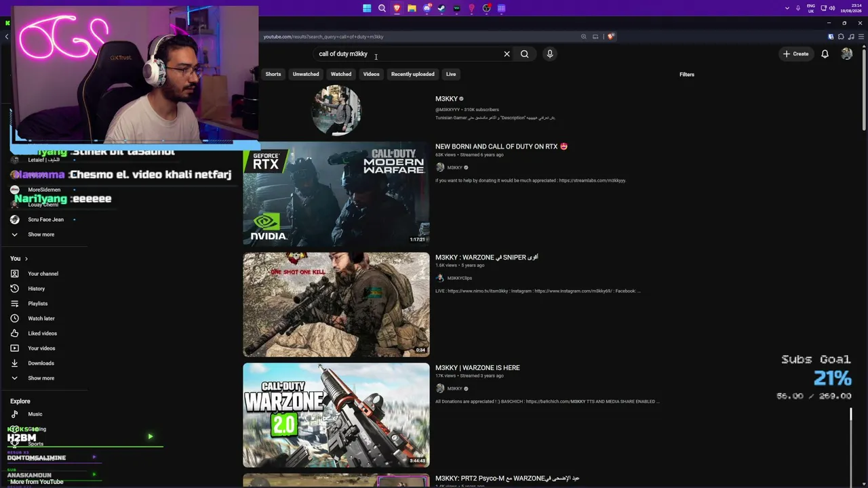Select the Watched filter chip

(341, 74)
